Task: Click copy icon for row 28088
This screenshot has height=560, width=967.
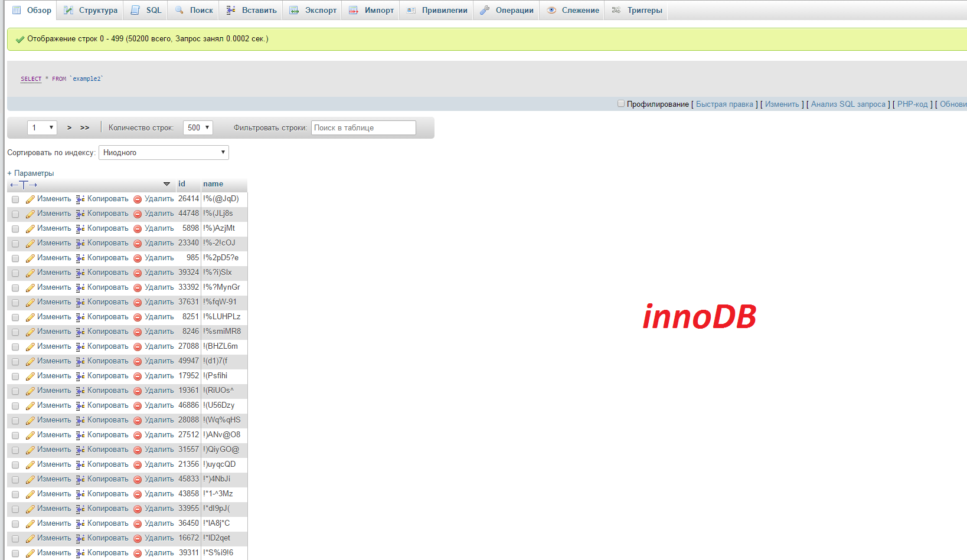Action: coord(80,421)
